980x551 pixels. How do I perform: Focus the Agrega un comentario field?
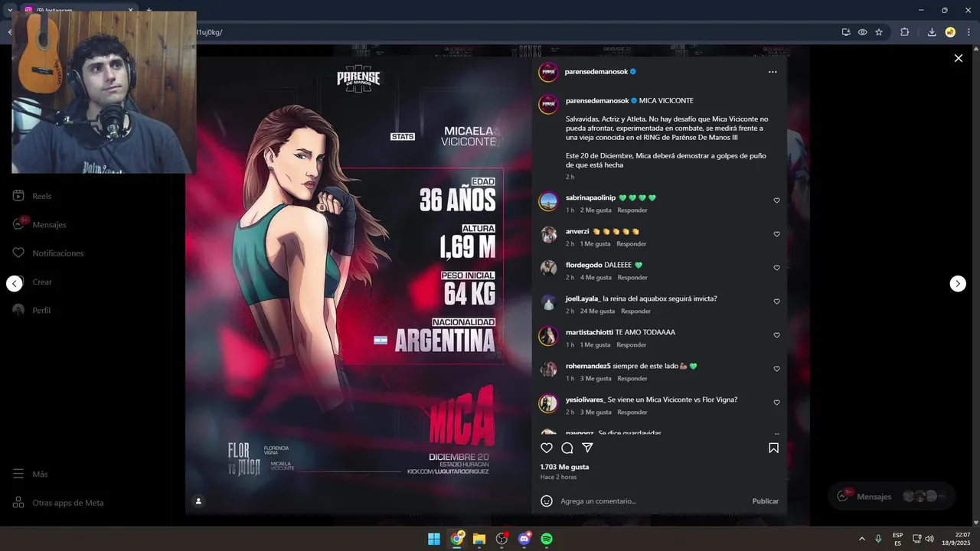coord(651,501)
